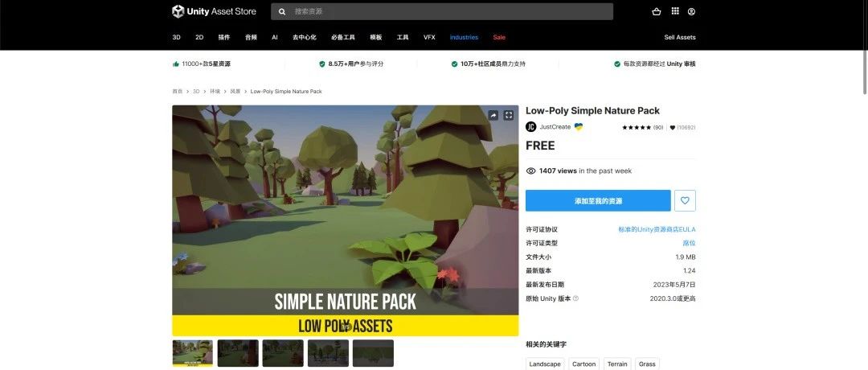Click the 10万+社区成员鼎力支持 text
The width and height of the screenshot is (868, 370).
(493, 64)
